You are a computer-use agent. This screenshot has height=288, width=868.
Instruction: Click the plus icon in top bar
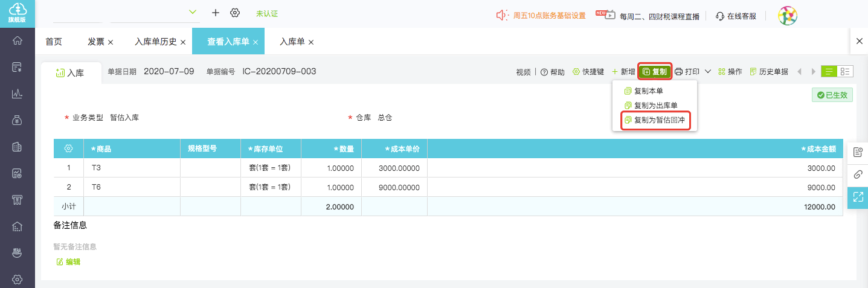point(216,13)
